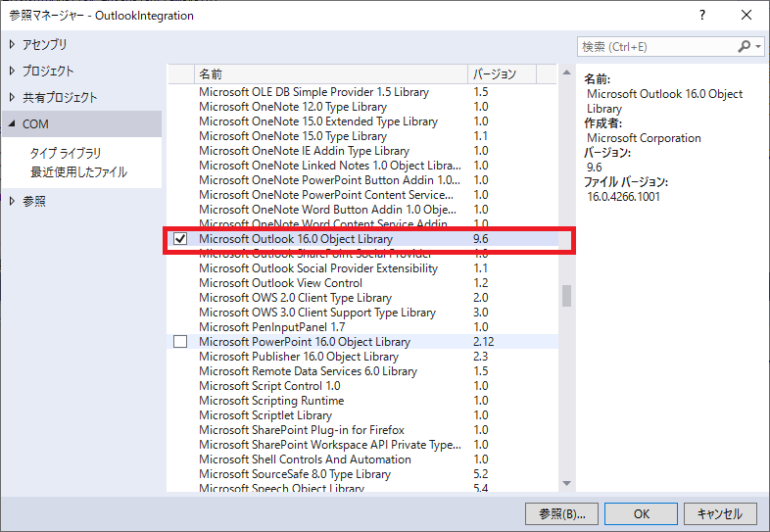Select Microsoft Scriptlet Library row
The width and height of the screenshot is (770, 532).
[362, 415]
